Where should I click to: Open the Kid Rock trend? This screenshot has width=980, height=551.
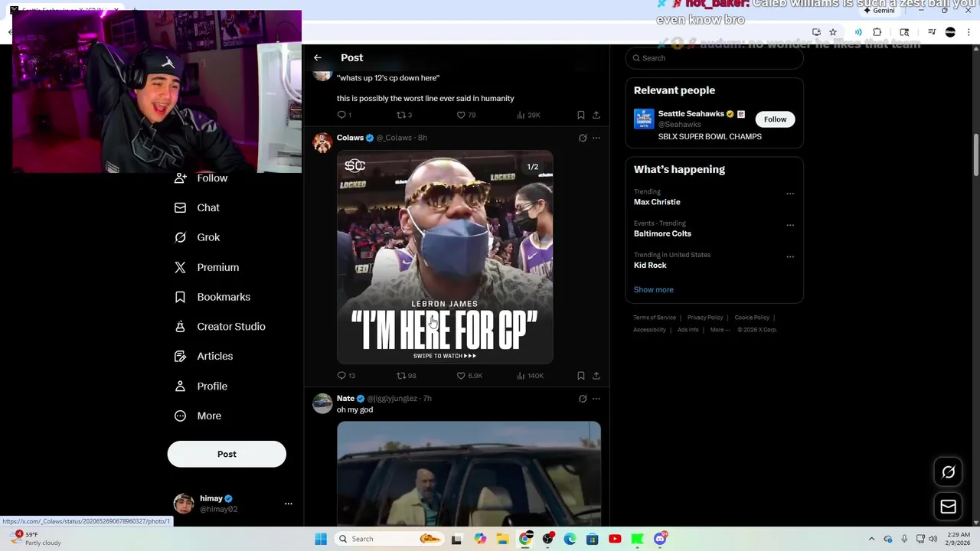[650, 266]
